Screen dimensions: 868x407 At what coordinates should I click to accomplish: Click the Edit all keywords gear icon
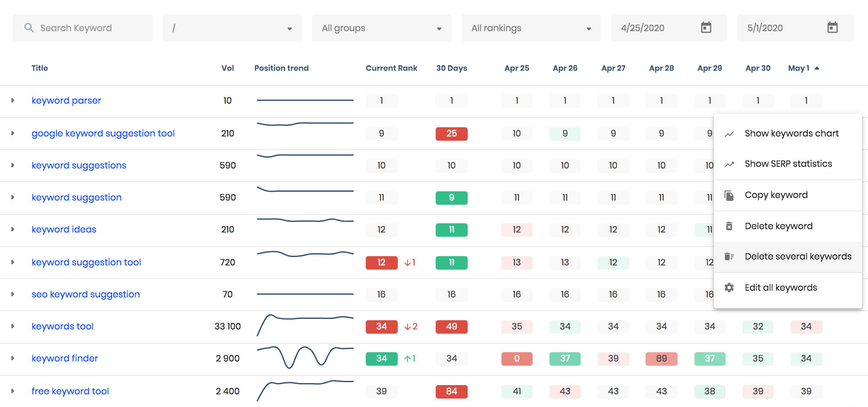point(729,288)
